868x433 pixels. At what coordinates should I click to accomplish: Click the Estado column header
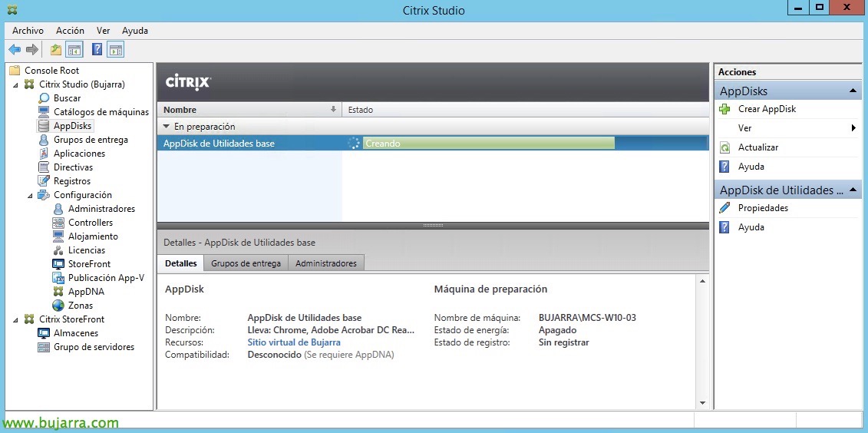coord(525,110)
